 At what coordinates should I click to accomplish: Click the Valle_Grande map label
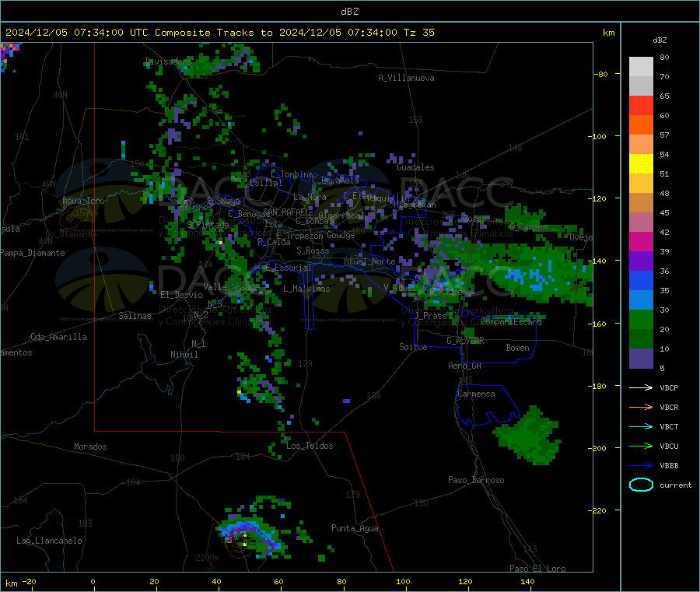pyautogui.click(x=231, y=286)
